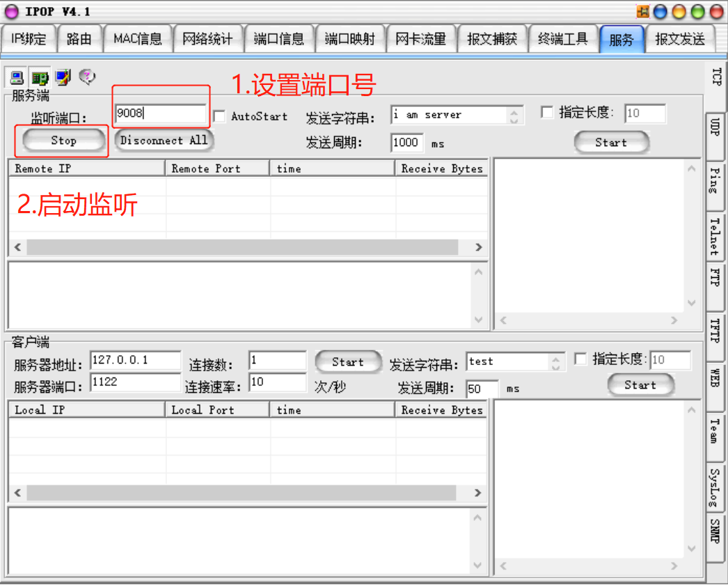Viewport: 728px width, 585px height.
Task: Click client 发送周期 field with 50
Action: [482, 389]
